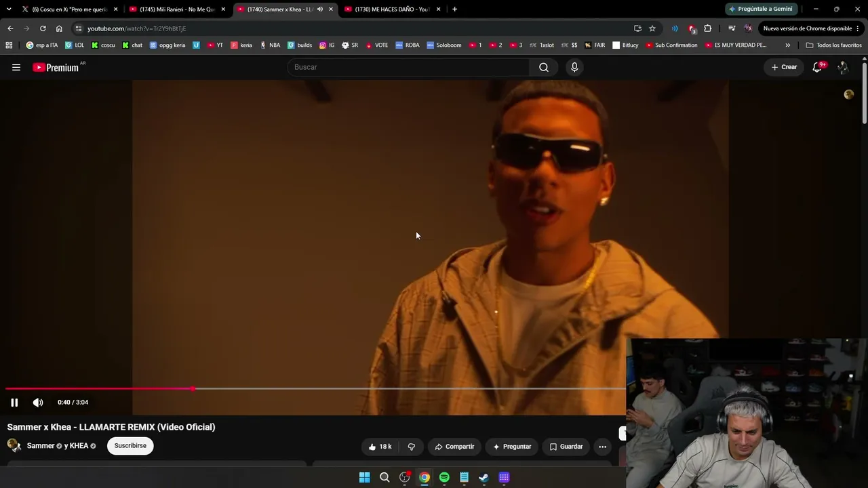
Task: Select the Sammer x Khea tab
Action: point(285,9)
